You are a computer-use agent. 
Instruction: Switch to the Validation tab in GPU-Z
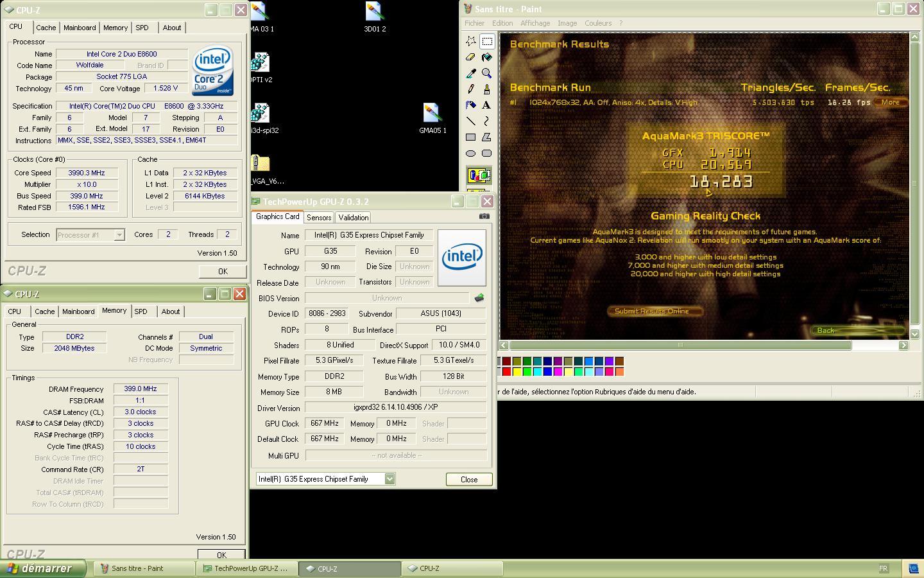pyautogui.click(x=353, y=218)
